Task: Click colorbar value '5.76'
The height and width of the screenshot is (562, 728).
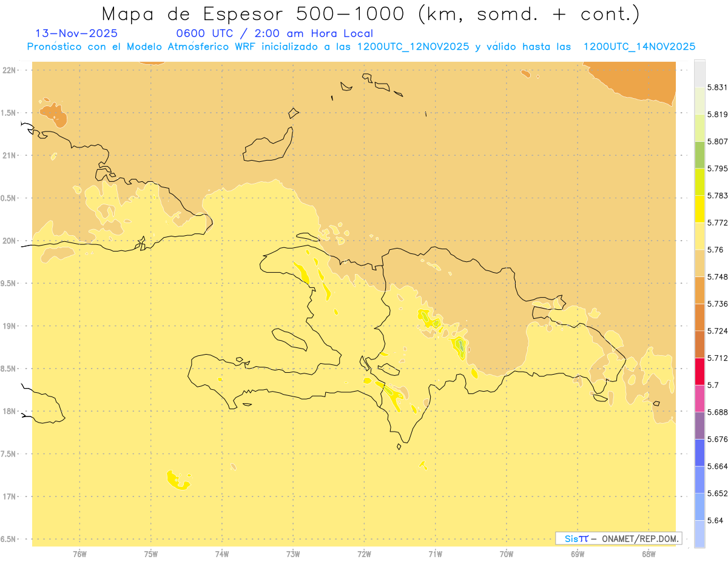Action: [x=715, y=250]
